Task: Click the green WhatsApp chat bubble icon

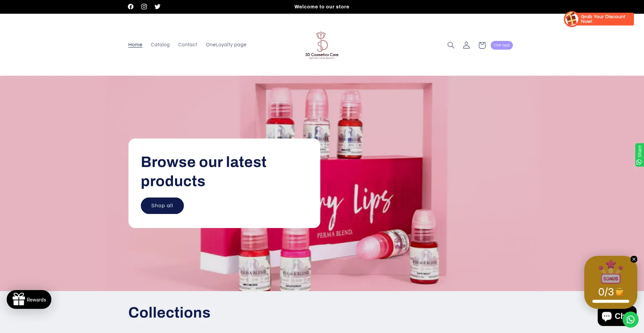Action: click(x=631, y=320)
